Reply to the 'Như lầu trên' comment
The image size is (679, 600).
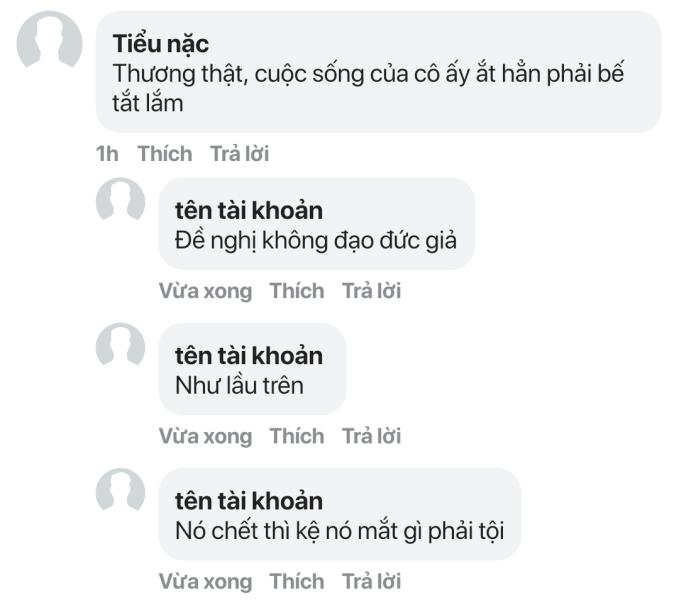pyautogui.click(x=371, y=436)
